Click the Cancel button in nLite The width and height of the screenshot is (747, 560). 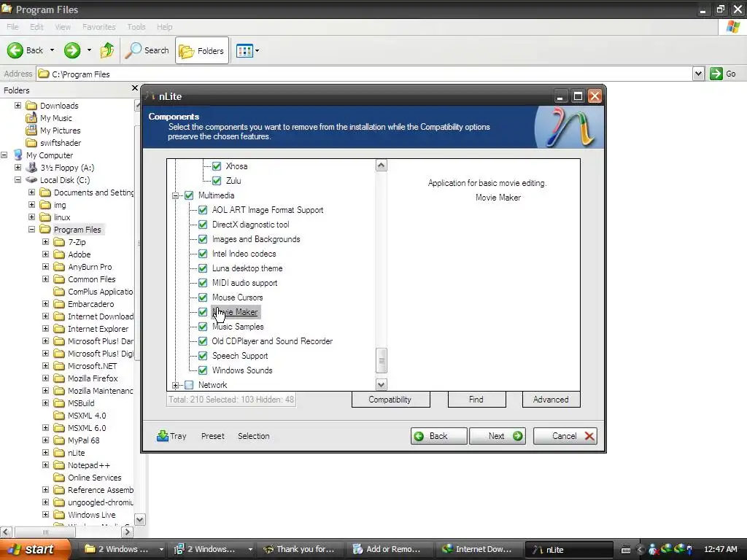tap(565, 436)
